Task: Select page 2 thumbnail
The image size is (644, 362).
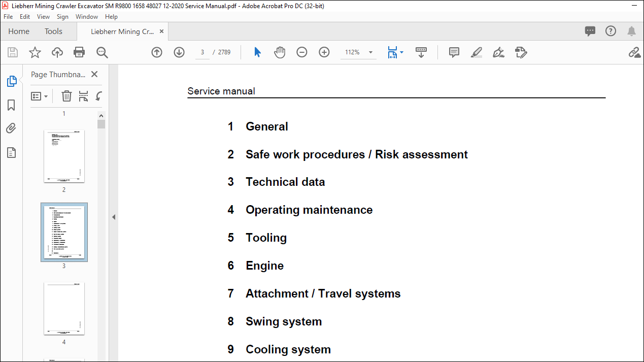Action: [64, 156]
